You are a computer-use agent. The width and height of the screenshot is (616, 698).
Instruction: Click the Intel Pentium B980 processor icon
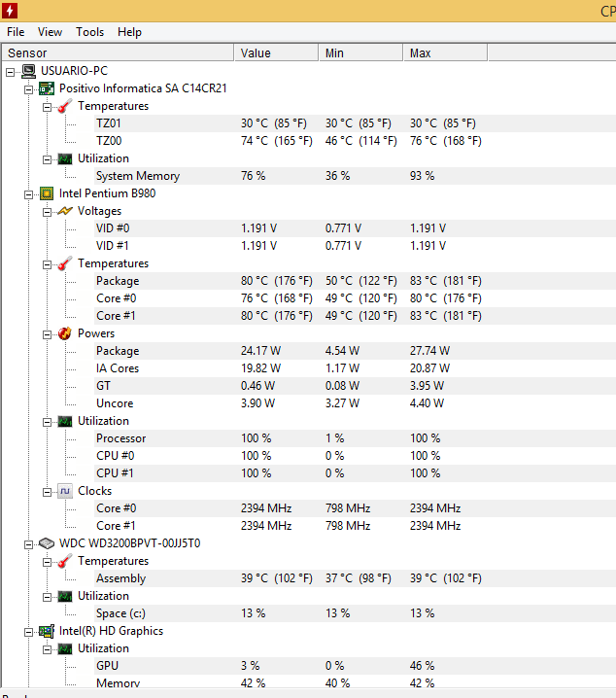47,193
